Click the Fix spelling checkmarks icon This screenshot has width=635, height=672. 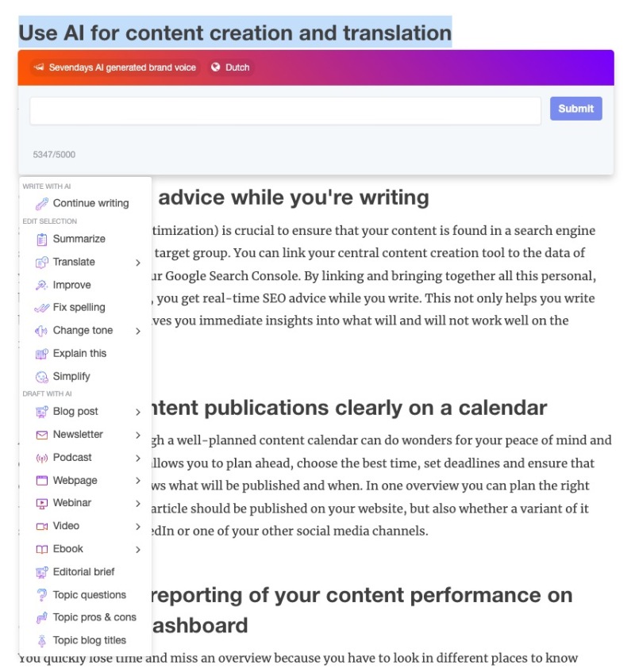click(42, 308)
